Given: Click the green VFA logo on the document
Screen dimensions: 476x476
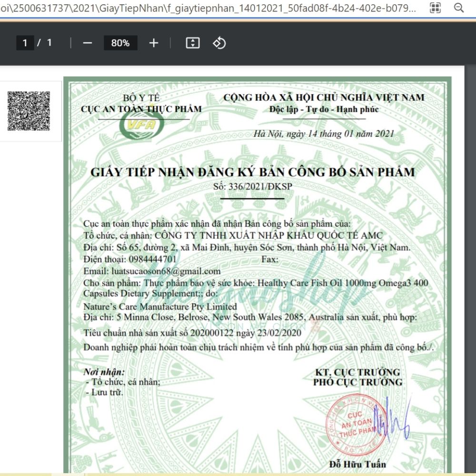Looking at the screenshot, I should coord(139,125).
